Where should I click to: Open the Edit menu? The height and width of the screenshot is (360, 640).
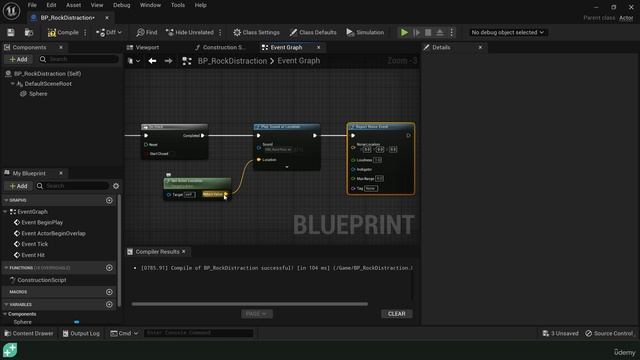coord(51,5)
